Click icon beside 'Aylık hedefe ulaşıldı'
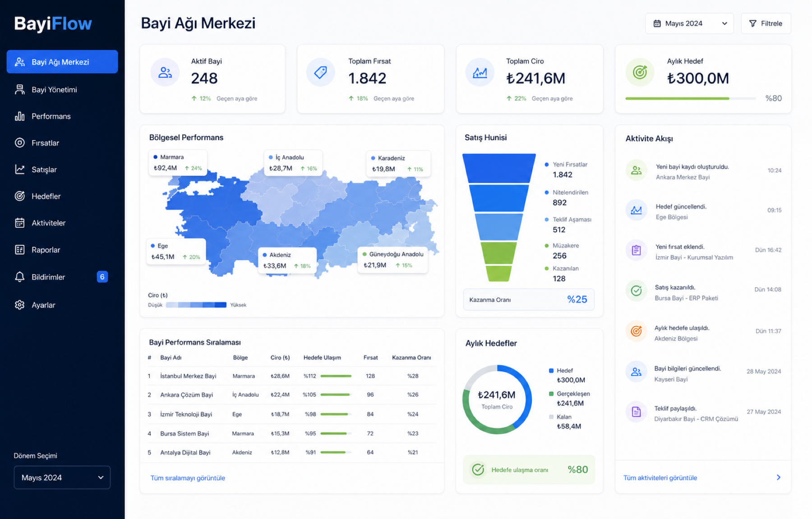Viewport: 812px width, 519px height. coord(637,331)
